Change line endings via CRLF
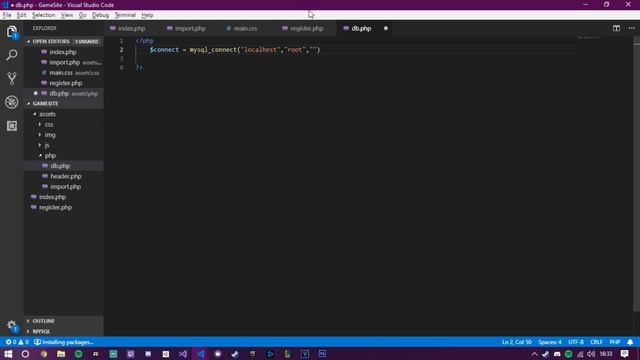 pyautogui.click(x=596, y=342)
